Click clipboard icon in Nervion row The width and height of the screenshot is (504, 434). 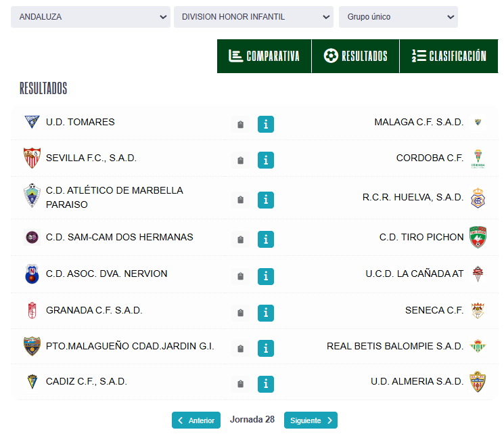click(240, 276)
